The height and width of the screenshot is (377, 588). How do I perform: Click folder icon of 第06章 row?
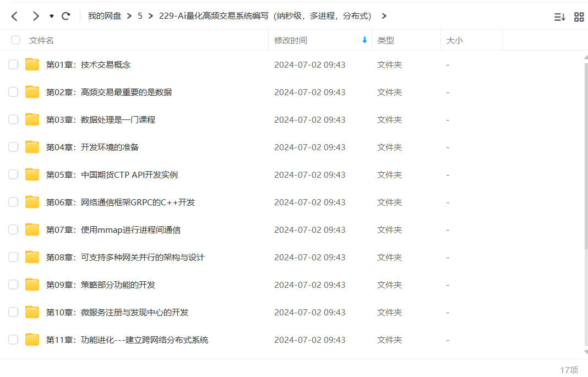click(x=32, y=202)
